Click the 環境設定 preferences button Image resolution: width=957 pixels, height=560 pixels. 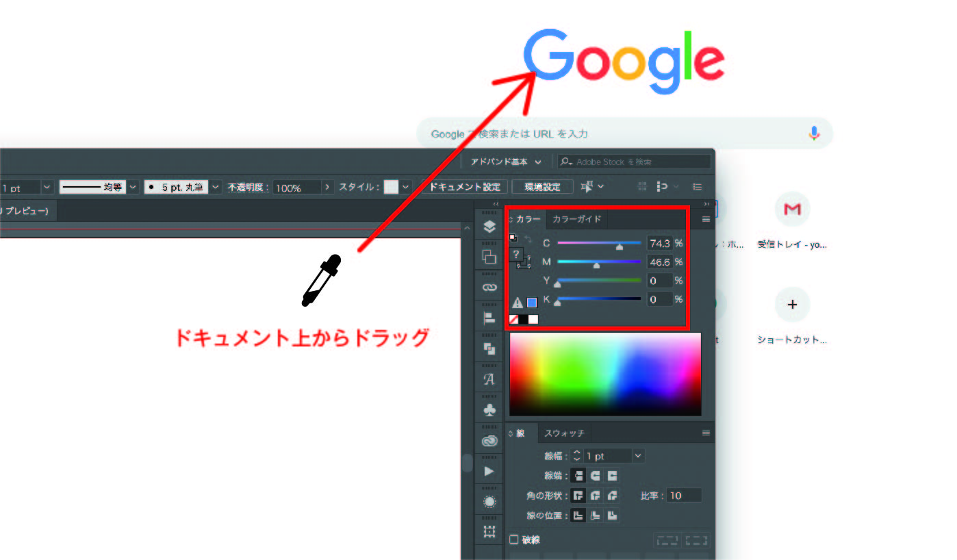542,187
